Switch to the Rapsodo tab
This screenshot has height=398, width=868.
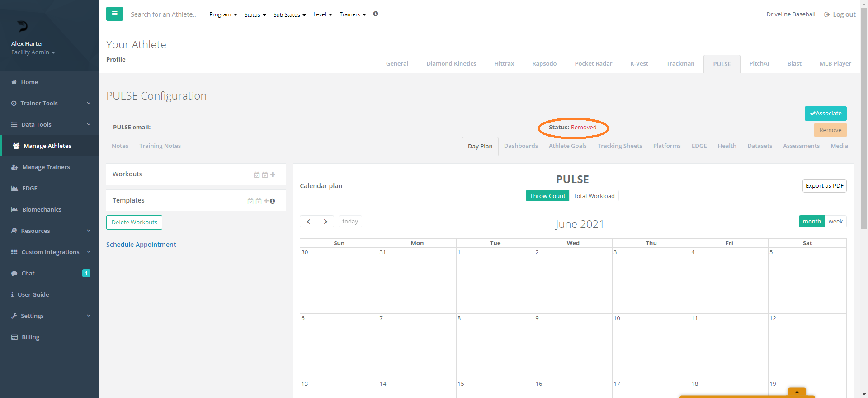(x=544, y=64)
